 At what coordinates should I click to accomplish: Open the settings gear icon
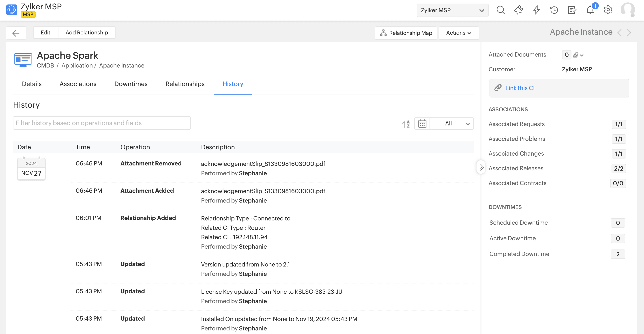point(608,10)
